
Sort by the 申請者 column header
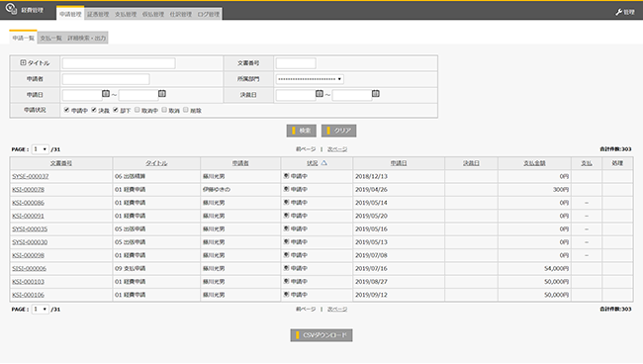(240, 163)
